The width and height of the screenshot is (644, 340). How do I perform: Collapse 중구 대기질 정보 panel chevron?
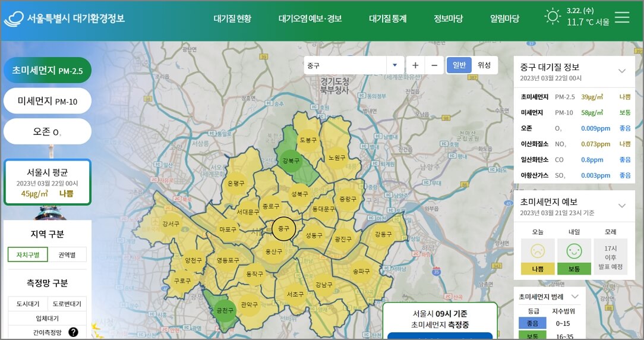tap(622, 71)
